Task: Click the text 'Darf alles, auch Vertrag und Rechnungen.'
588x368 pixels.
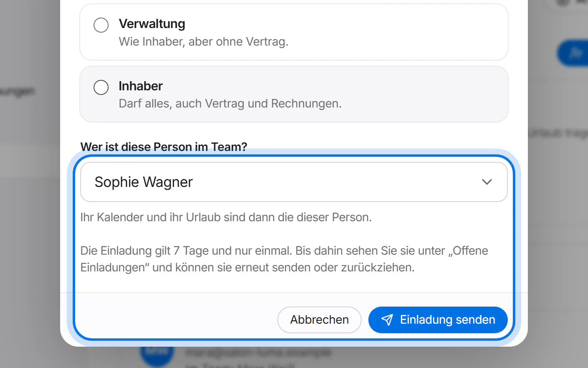Action: tap(230, 104)
